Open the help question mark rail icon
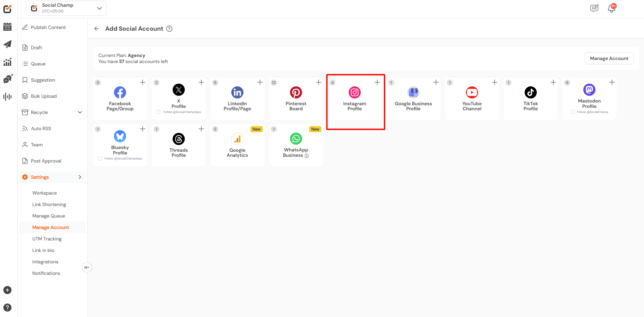The height and width of the screenshot is (317, 644). 7,308
